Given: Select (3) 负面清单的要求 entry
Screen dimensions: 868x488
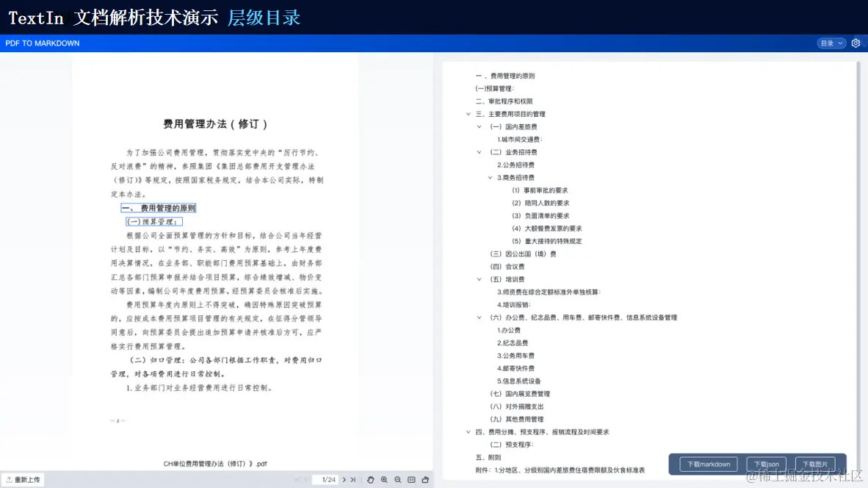Looking at the screenshot, I should tap(540, 216).
